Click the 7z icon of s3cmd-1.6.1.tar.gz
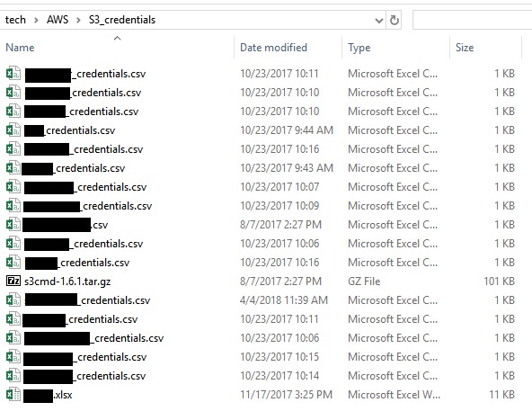The image size is (532, 420). pos(13,281)
